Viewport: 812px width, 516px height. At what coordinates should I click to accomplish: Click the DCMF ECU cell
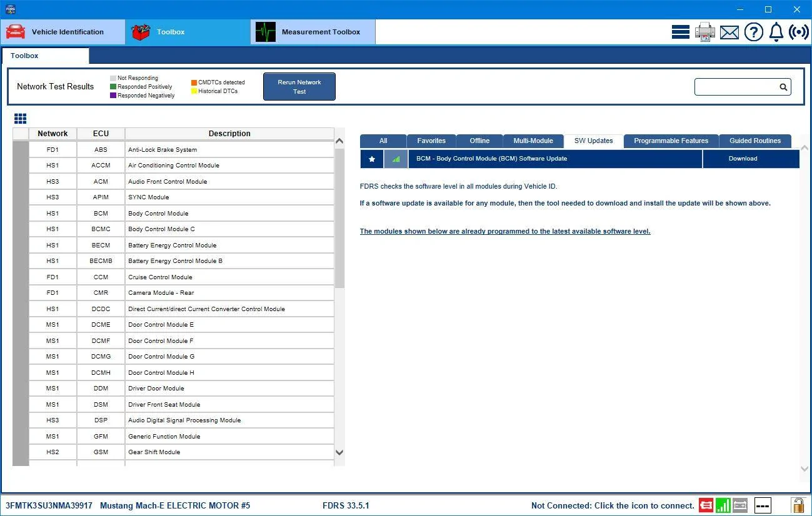coord(101,341)
